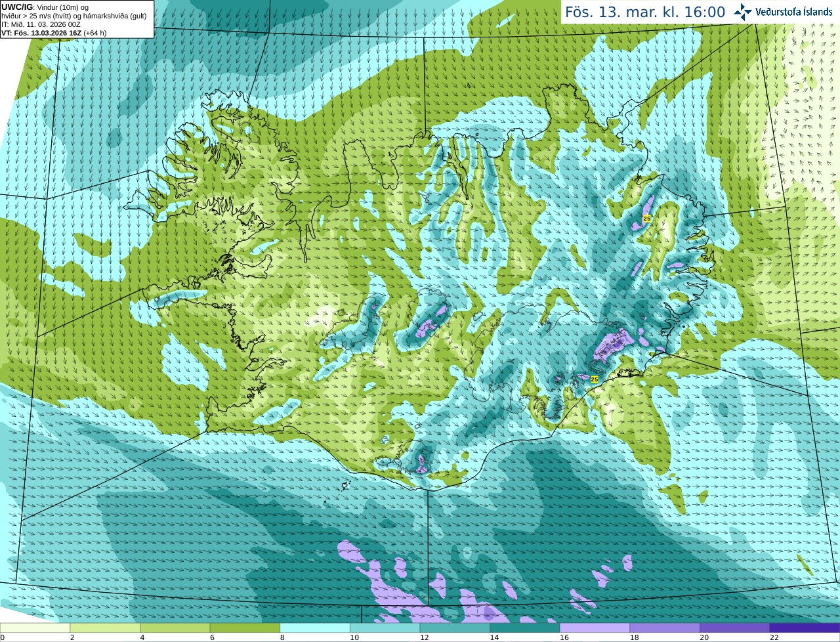This screenshot has height=642, width=840.
Task: Select the 0–2 m/s pale yellow legend swatch
Action: 35,628
